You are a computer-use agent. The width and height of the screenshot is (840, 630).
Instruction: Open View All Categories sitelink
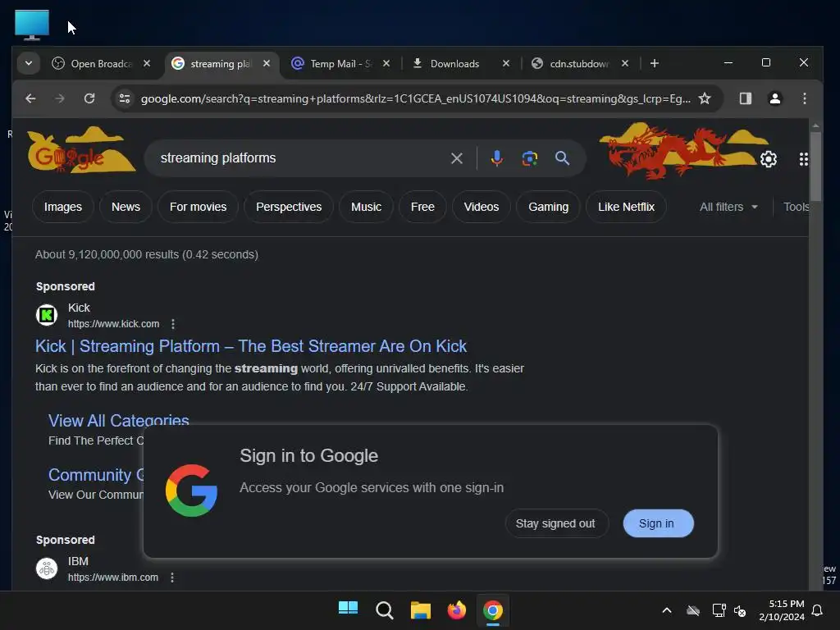pos(118,421)
